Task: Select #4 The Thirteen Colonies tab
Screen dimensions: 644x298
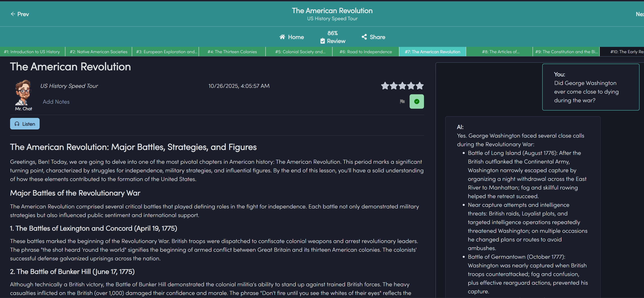Action: point(232,52)
